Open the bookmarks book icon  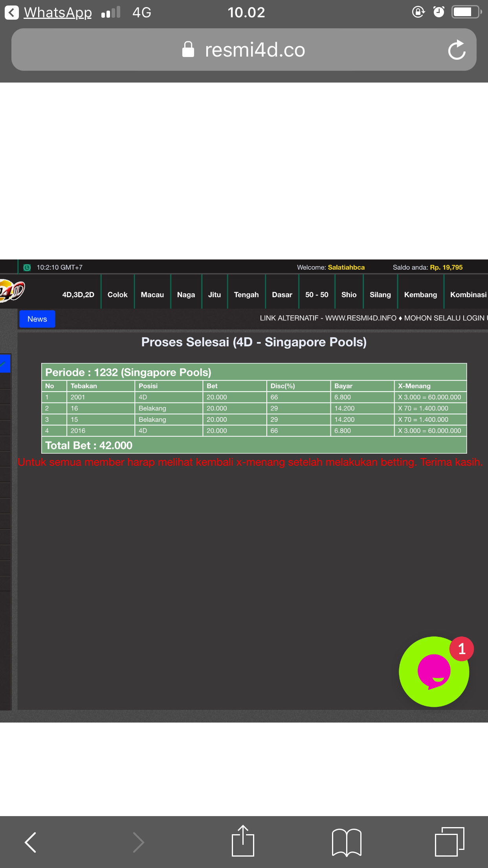pyautogui.click(x=346, y=842)
